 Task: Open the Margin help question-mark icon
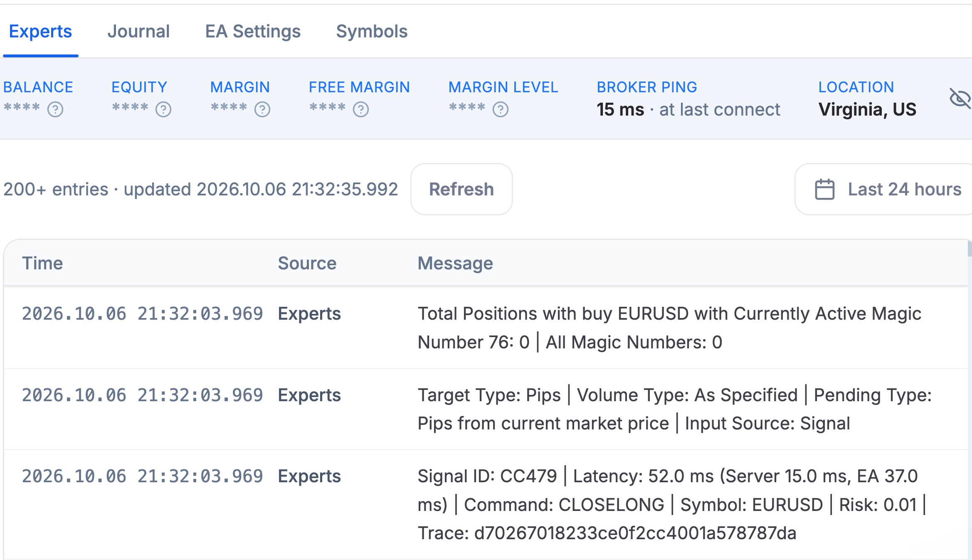(x=262, y=110)
